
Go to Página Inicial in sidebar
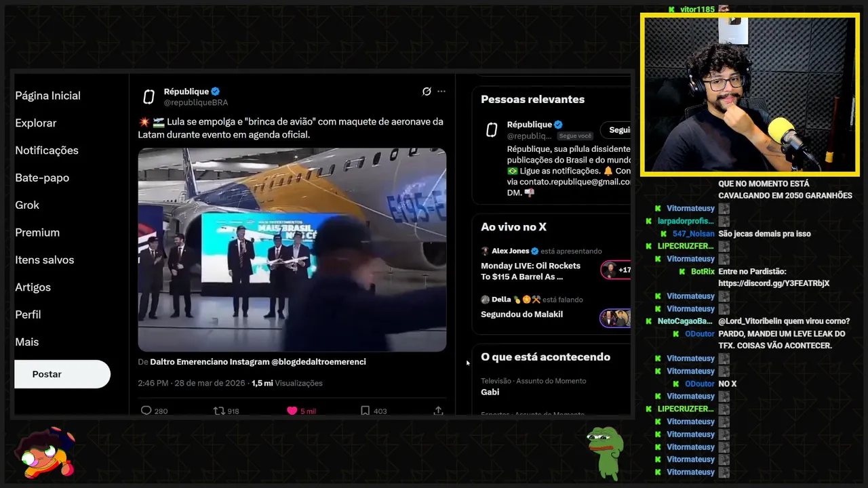[x=47, y=96]
